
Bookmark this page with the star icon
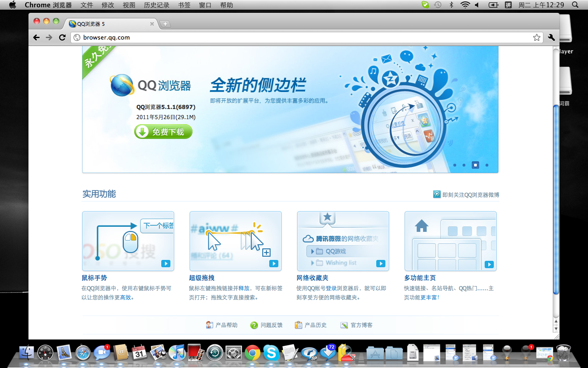[x=536, y=38]
